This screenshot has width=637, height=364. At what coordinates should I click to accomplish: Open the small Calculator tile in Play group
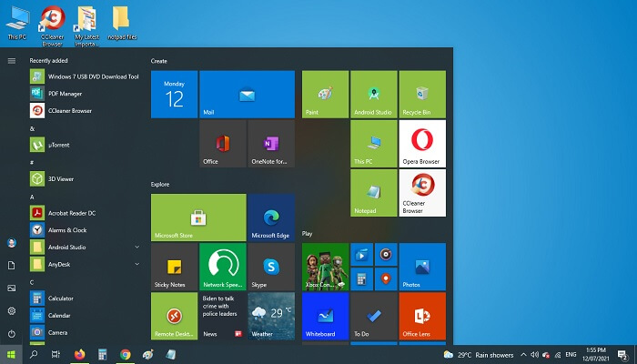tap(361, 279)
